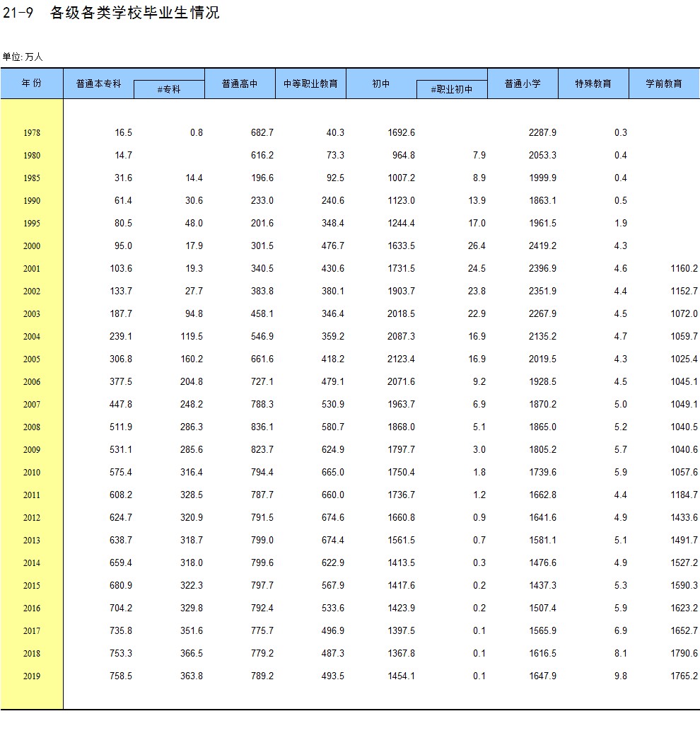Click value 2287.9 for 1978 primary school
This screenshot has height=733, width=700.
[542, 133]
